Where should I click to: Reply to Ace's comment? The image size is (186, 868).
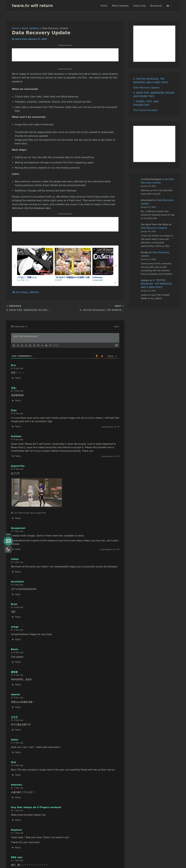(16, 378)
